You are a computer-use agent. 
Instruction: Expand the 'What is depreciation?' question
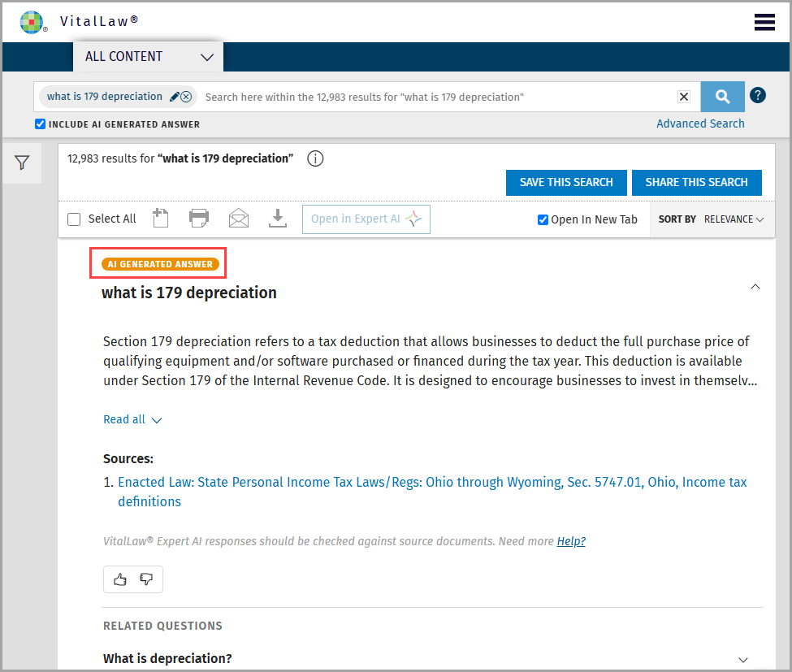(x=742, y=660)
